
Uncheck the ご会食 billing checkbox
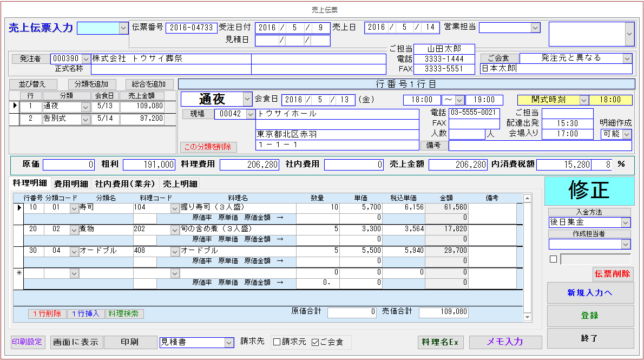click(316, 342)
